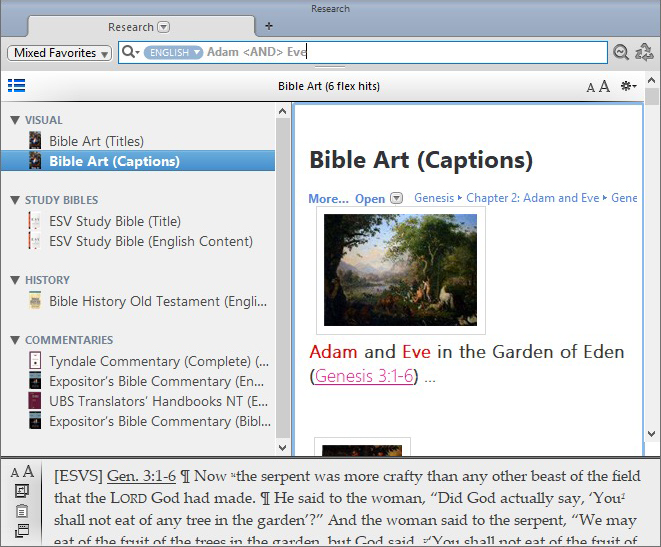
Task: Collapse the STUDY BIBLES category
Action: [x=15, y=200]
